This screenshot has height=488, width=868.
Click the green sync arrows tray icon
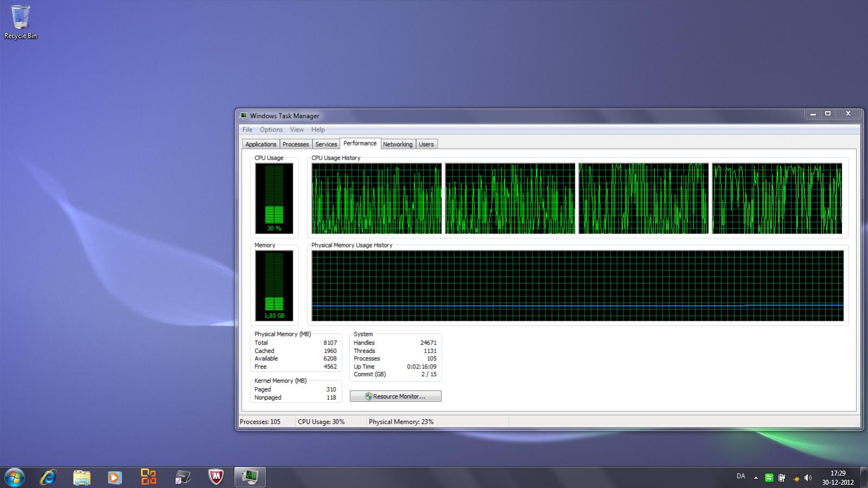tap(769, 478)
